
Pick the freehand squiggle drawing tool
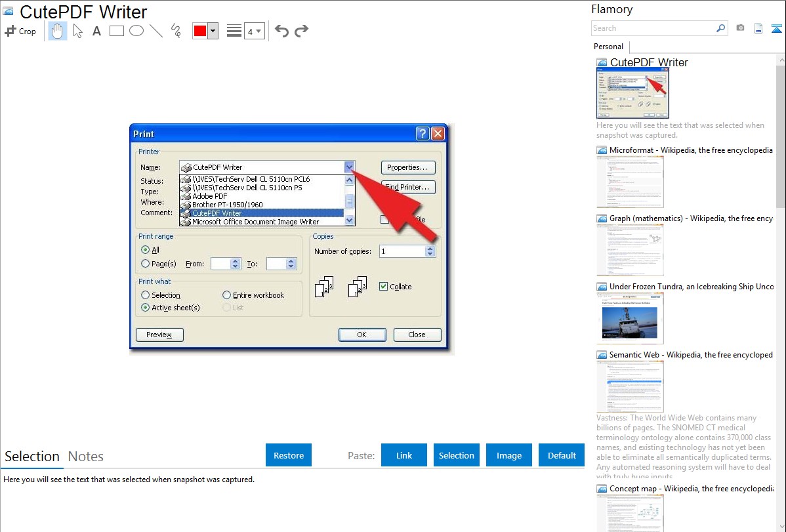click(x=176, y=31)
